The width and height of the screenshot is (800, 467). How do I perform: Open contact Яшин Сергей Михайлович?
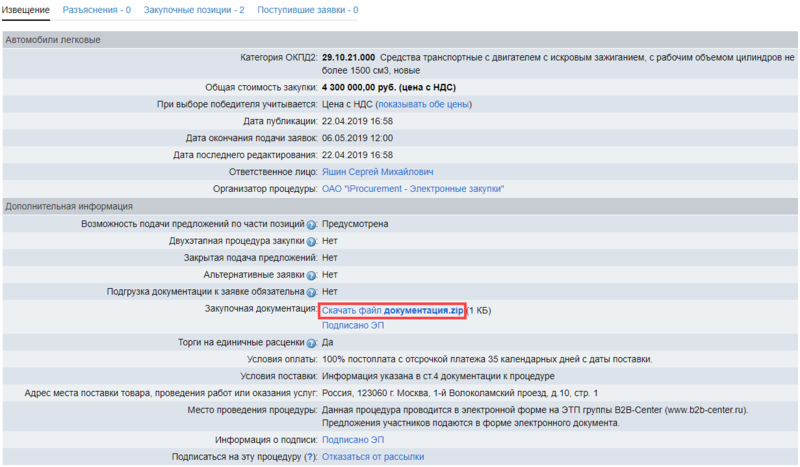click(377, 172)
